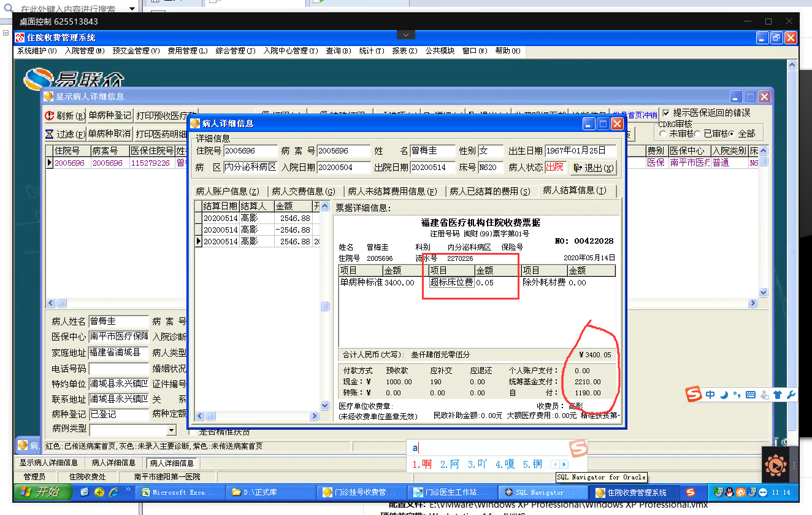This screenshot has width=812, height=515.
Task: Open the 帮助(H) menu
Action: [508, 51]
